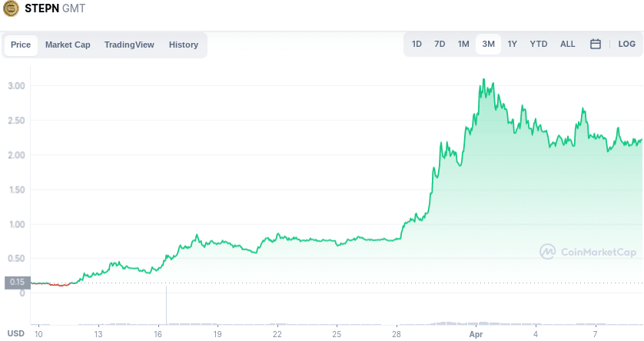
Task: Click the 0.15 starting price label
Action: coord(17,282)
